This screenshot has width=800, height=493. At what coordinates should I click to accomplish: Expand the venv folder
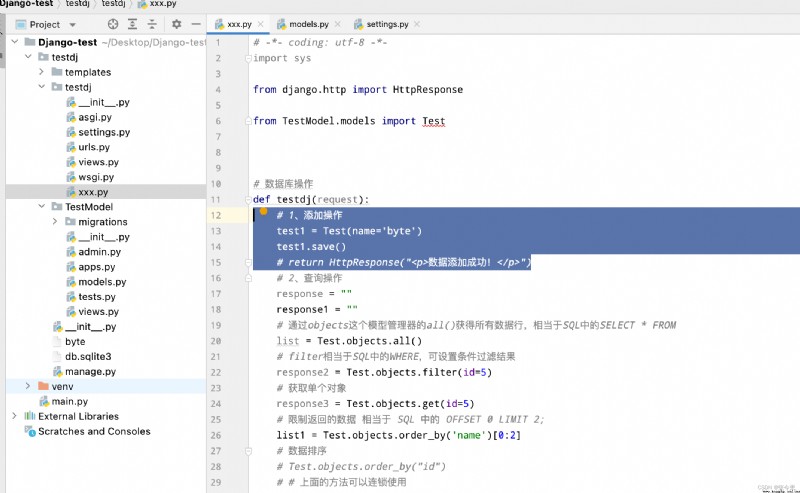[28, 386]
